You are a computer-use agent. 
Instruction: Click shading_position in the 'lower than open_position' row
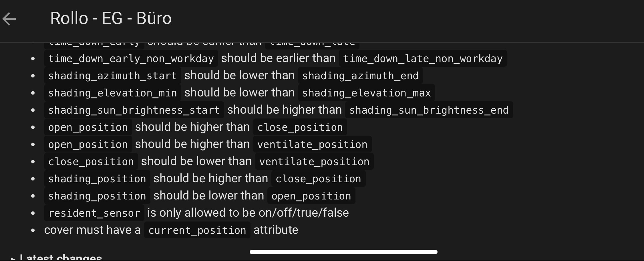point(97,196)
